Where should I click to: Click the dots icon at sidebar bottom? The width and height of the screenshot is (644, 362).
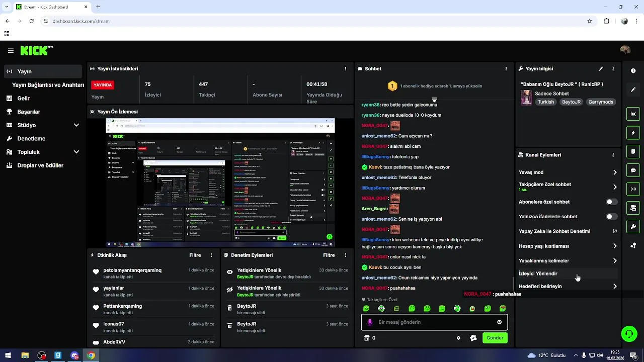point(633,245)
